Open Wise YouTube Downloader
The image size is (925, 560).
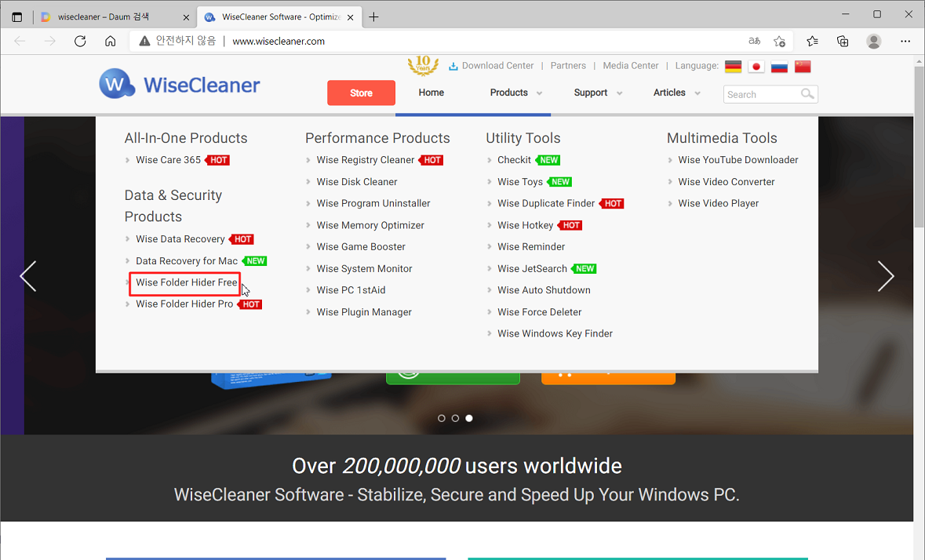pos(738,160)
